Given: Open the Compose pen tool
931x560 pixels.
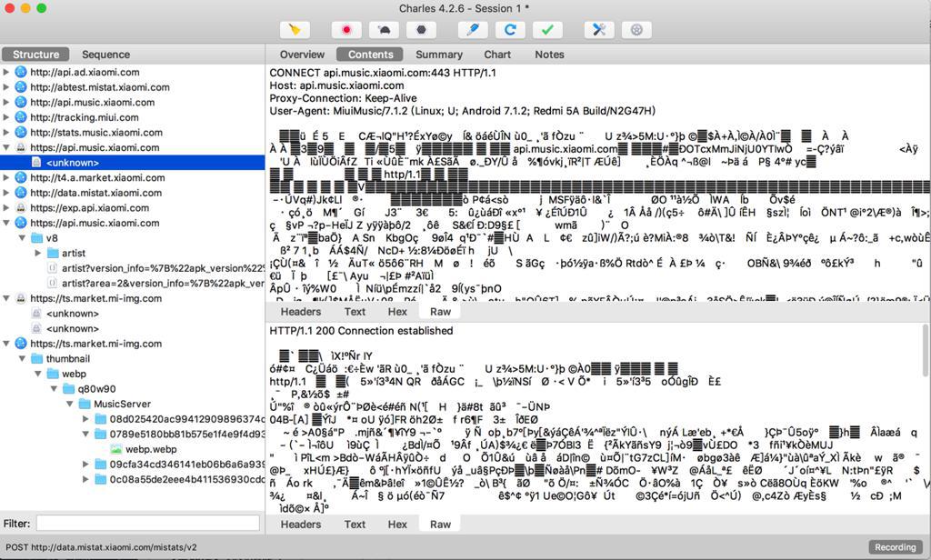Looking at the screenshot, I should click(473, 30).
